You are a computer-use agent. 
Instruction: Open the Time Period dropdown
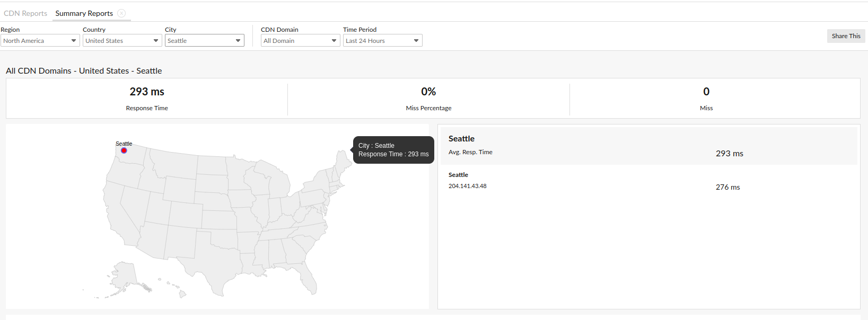[x=383, y=41]
